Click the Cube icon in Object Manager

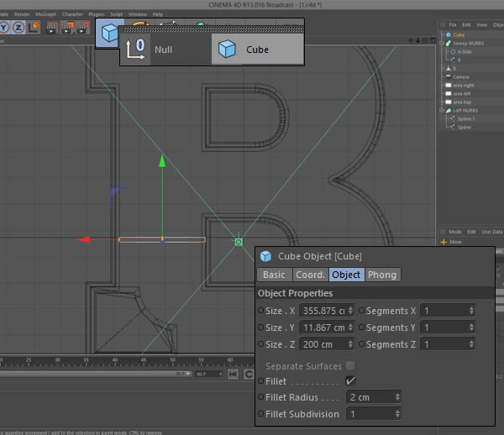click(x=449, y=34)
